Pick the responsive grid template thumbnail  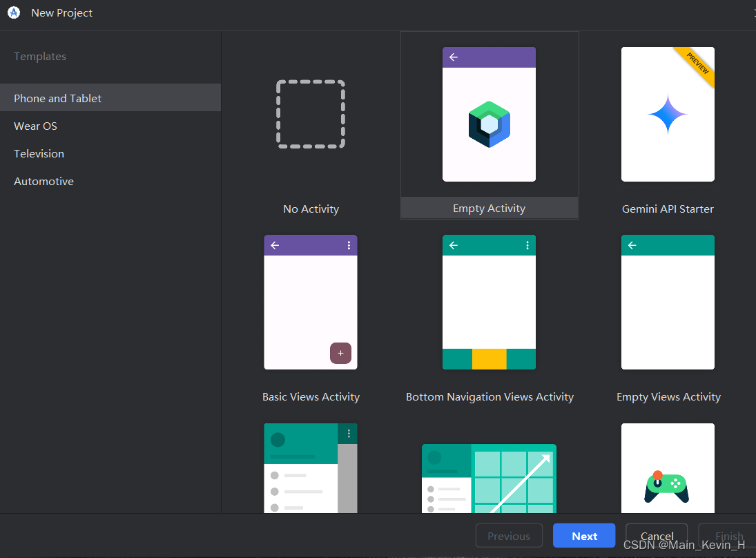pyautogui.click(x=489, y=479)
